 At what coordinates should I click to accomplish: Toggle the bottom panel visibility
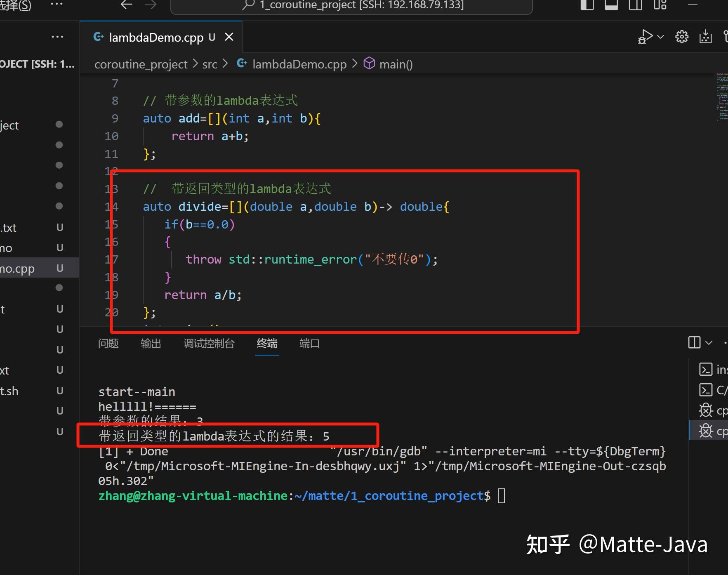612,5
